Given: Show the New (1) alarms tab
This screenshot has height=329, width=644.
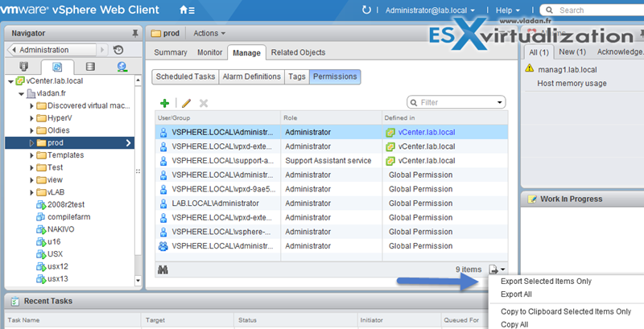Looking at the screenshot, I should [x=572, y=52].
